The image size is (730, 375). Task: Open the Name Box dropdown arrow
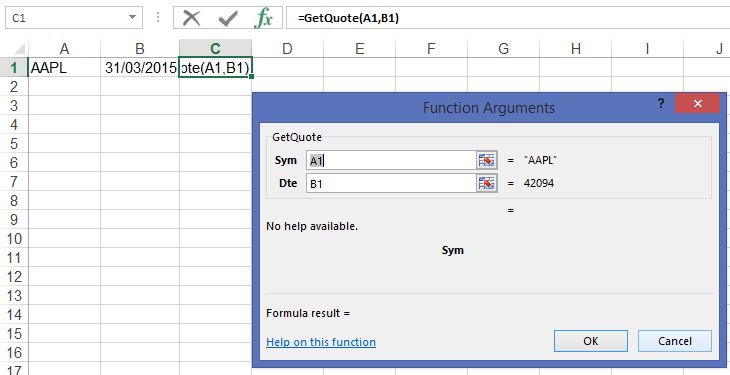[133, 18]
